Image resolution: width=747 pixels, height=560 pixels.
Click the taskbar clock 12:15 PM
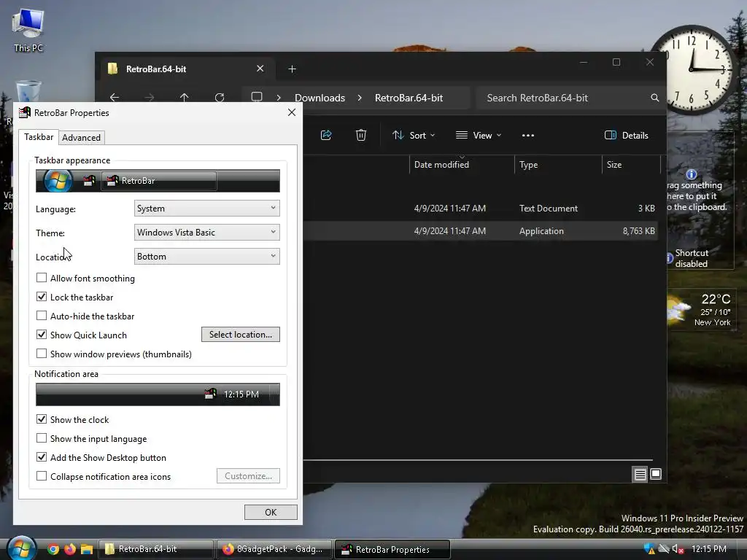tap(708, 549)
